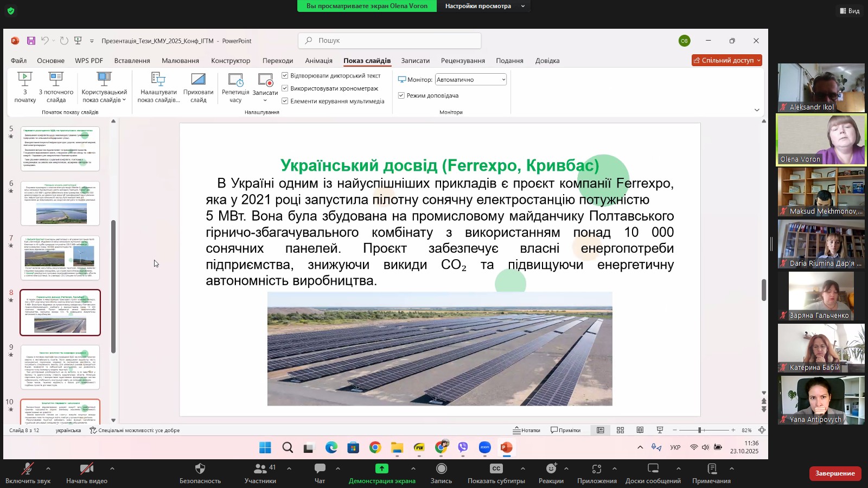Toggle Use Timings checkbox
868x488 pixels.
[285, 88]
